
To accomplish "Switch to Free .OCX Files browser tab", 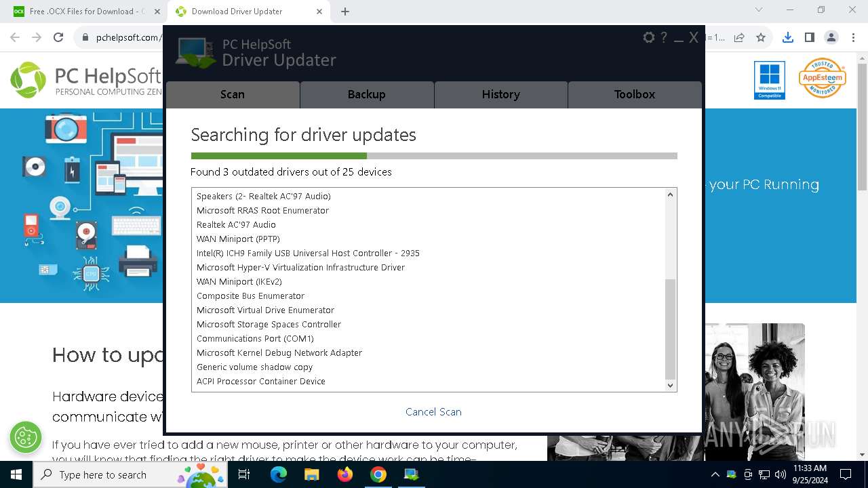I will click(x=85, y=12).
